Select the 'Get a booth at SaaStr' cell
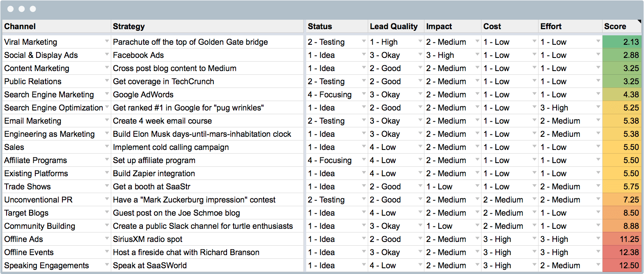The image size is (644, 274). click(x=207, y=187)
